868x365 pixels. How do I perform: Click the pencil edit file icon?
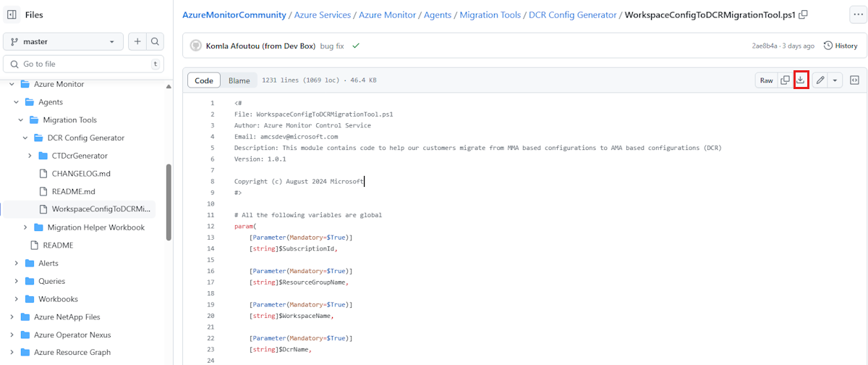click(x=820, y=80)
